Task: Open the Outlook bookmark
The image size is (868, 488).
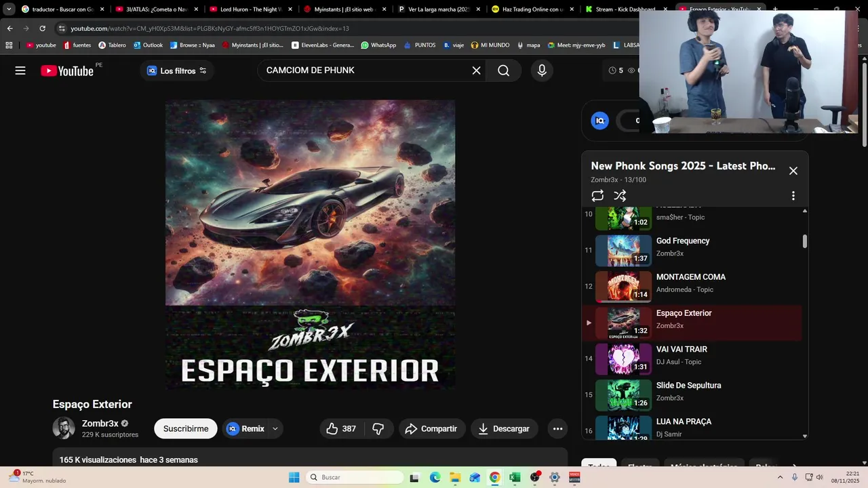Action: pos(148,45)
